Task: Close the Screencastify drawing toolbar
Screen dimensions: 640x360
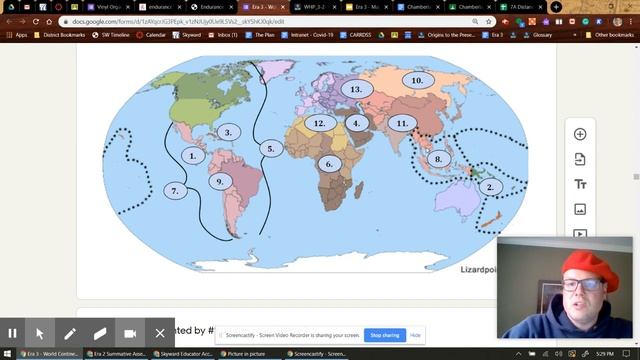Action: pyautogui.click(x=160, y=333)
